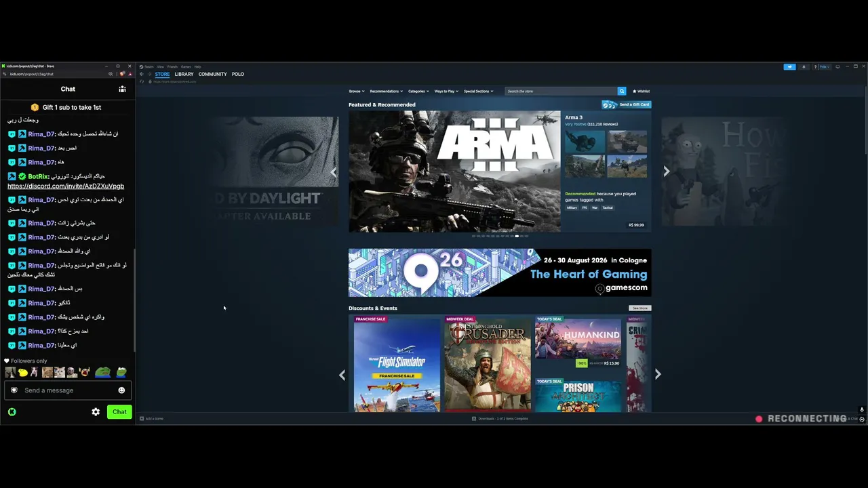Expand the Ways to Play dropdown
Screen dimensions: 868x488
point(446,91)
